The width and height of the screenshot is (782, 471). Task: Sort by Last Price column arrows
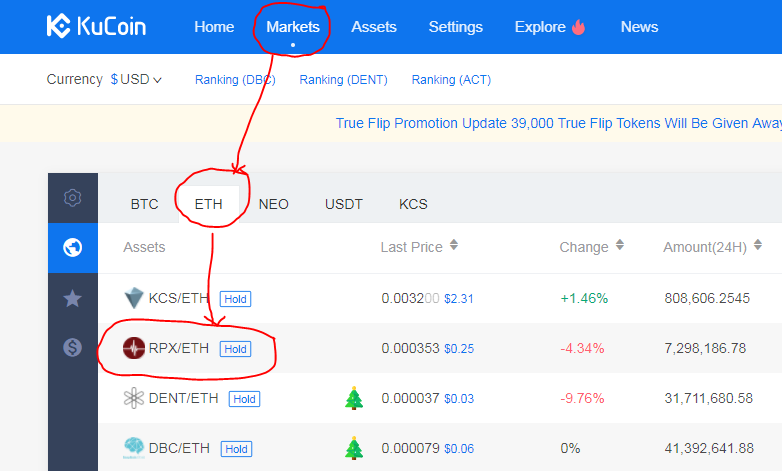coord(454,245)
